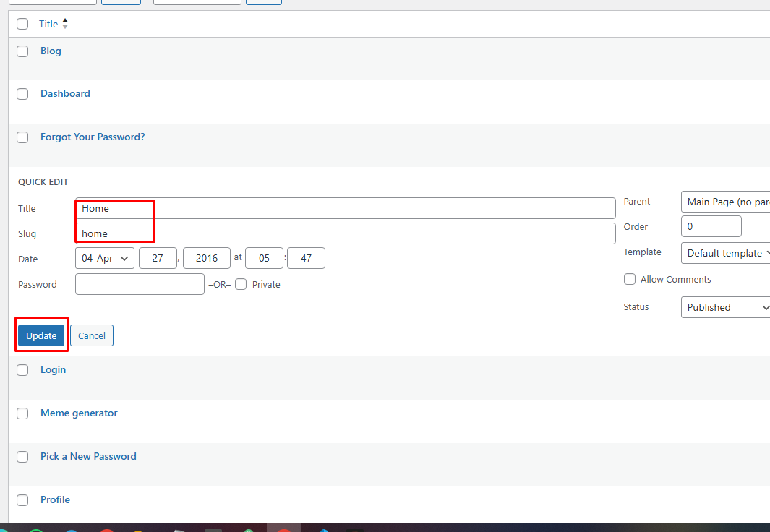Open the month dropdown showing 04-Apr
The height and width of the screenshot is (532, 770).
point(105,258)
